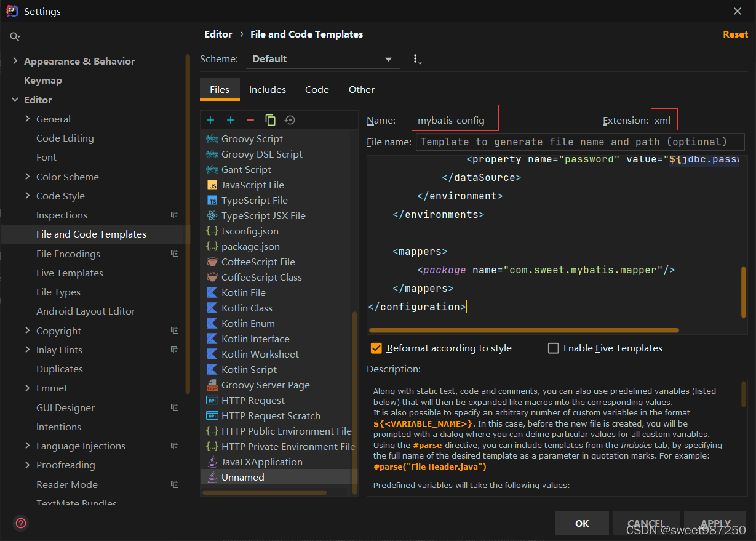Expand the Emmet tree node
The width and height of the screenshot is (756, 541).
[x=27, y=388]
